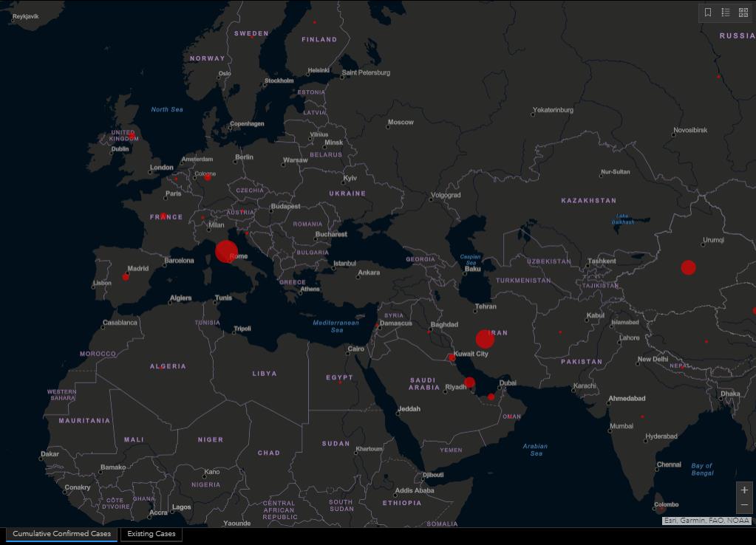Click the red marker at Colombo
Image resolution: width=756 pixels, height=545 pixels.
pos(661,508)
